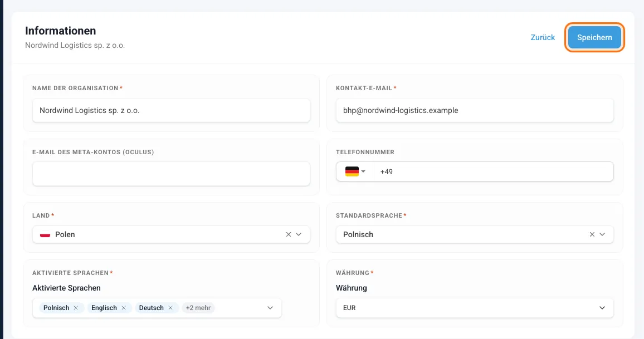
Task: Click the Poland flag in Land field
Action: [x=45, y=235]
